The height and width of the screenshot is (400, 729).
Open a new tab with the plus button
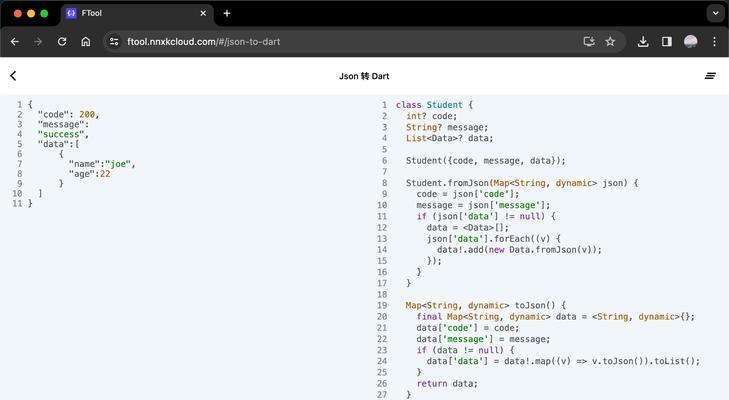coord(227,13)
